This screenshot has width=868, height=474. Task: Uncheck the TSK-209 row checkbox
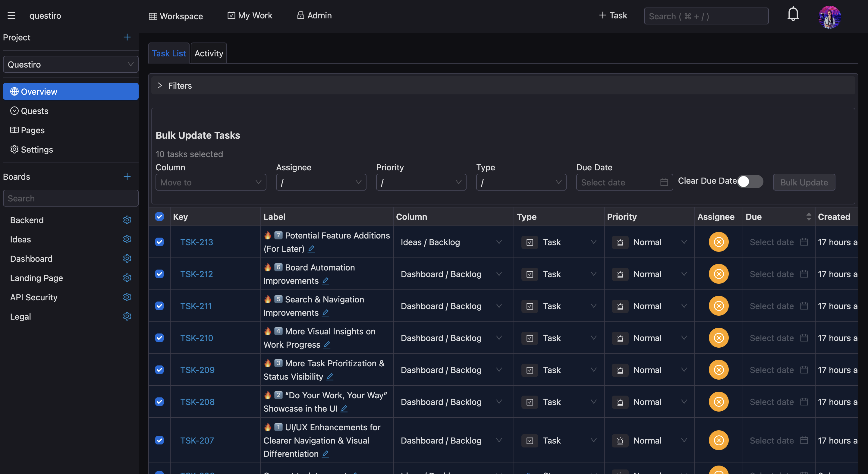tap(159, 370)
